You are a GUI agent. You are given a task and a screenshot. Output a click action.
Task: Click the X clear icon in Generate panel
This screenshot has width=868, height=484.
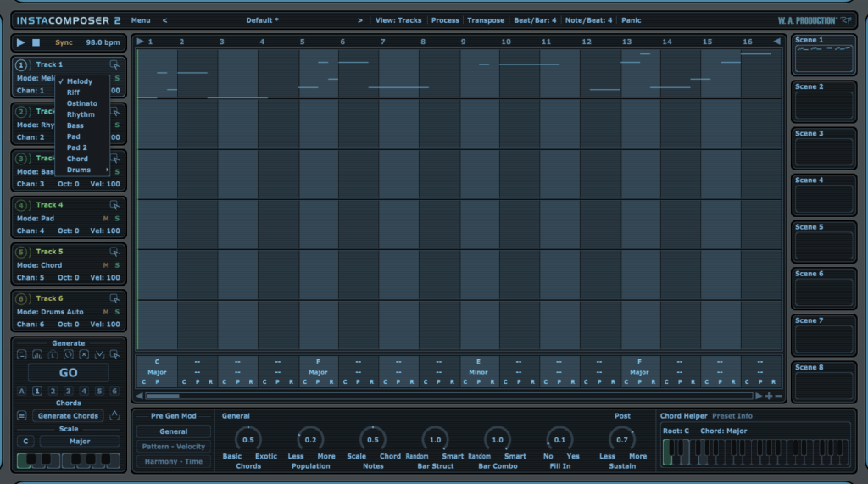pos(84,354)
